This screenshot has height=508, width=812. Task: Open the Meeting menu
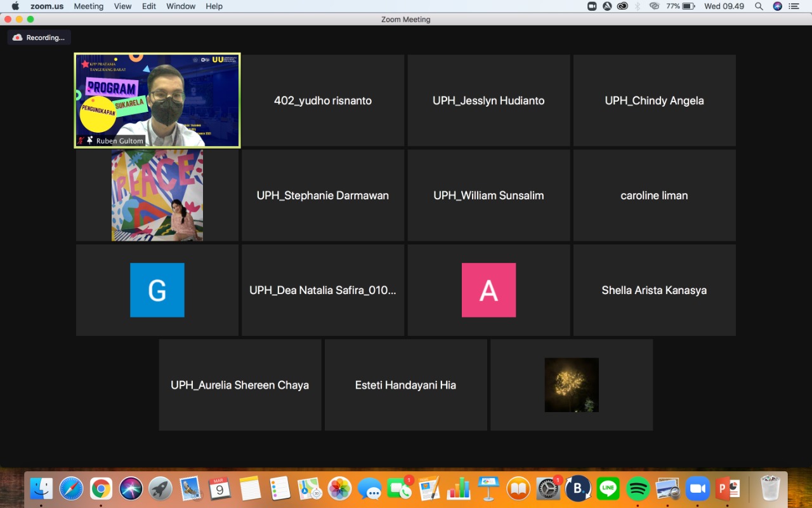tap(88, 6)
